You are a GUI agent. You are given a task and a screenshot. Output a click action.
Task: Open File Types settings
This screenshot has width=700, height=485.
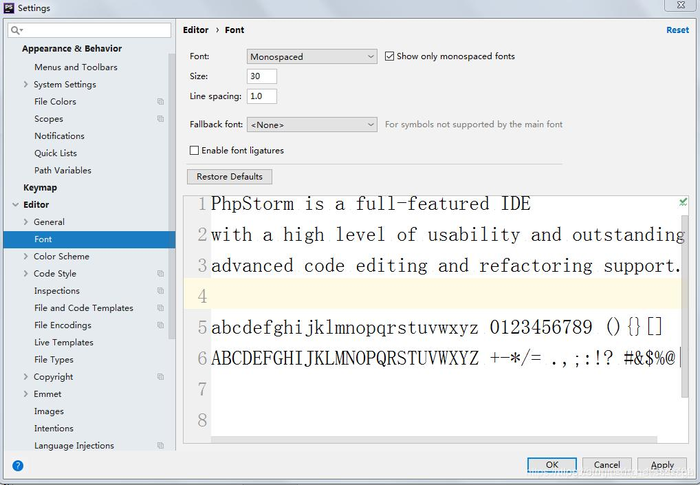(54, 360)
